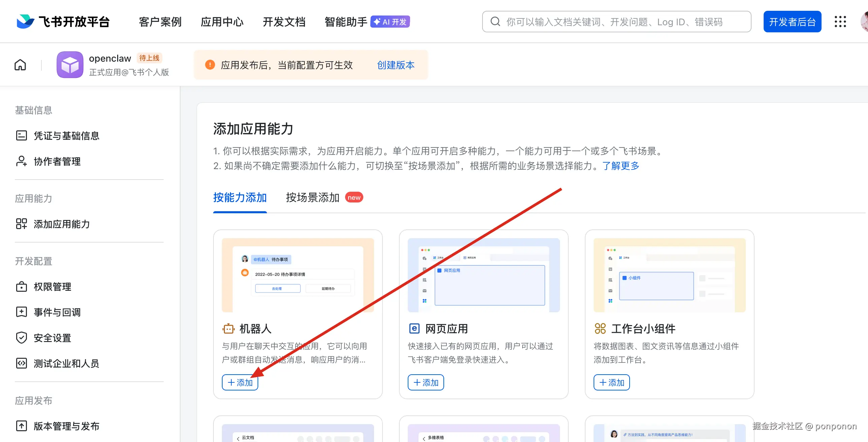Click the 开发者后台 button
The height and width of the screenshot is (442, 868).
click(792, 22)
